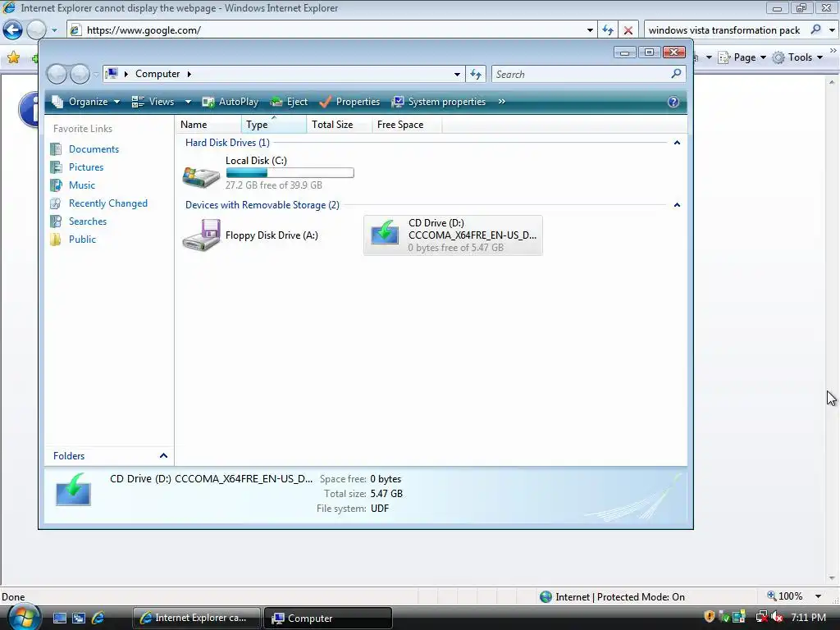The width and height of the screenshot is (840, 630).
Task: Change IE zoom level 100%
Action: tap(785, 596)
